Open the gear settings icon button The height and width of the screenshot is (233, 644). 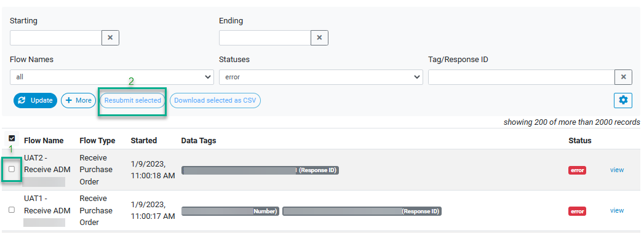point(622,100)
